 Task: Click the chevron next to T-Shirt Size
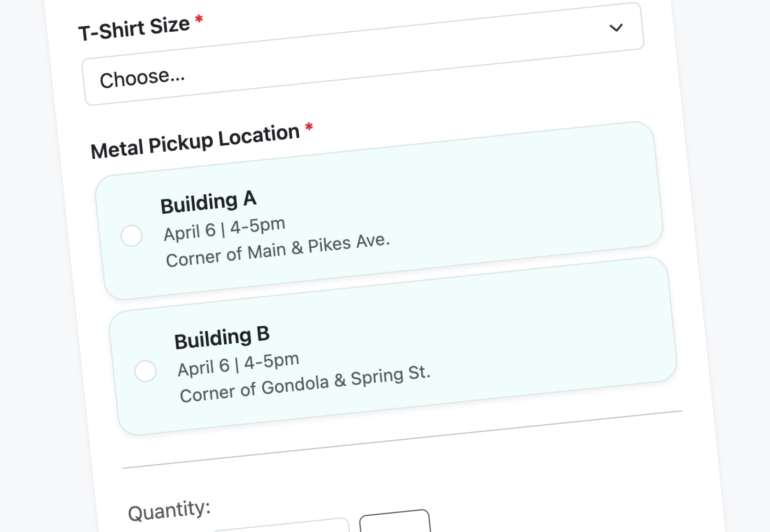(x=616, y=27)
